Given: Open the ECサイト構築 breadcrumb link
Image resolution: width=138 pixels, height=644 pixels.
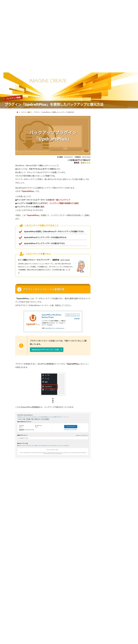Looking at the screenshot, I should click(26, 112).
